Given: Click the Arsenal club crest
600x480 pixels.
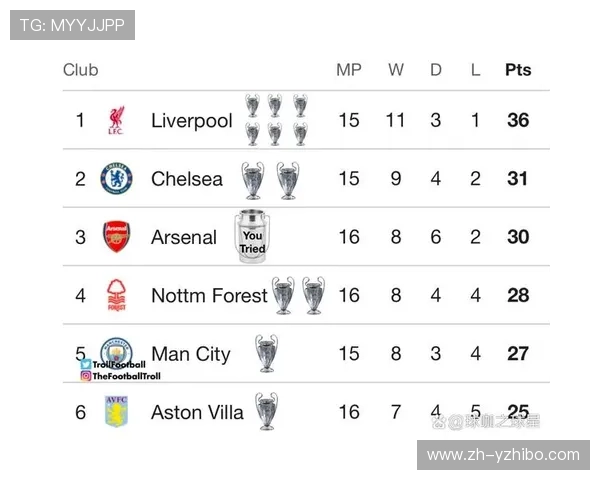Looking at the screenshot, I should point(117,237).
